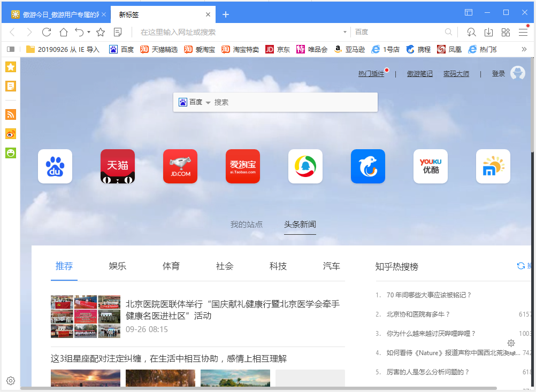
Task: Switch to the 娱乐 news tab
Action: [x=117, y=266]
